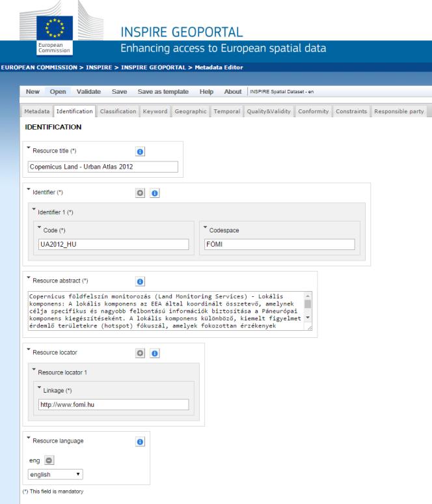Viewport: 432px width, 504px height.
Task: Collapse the Resource language section
Action: coord(29,438)
